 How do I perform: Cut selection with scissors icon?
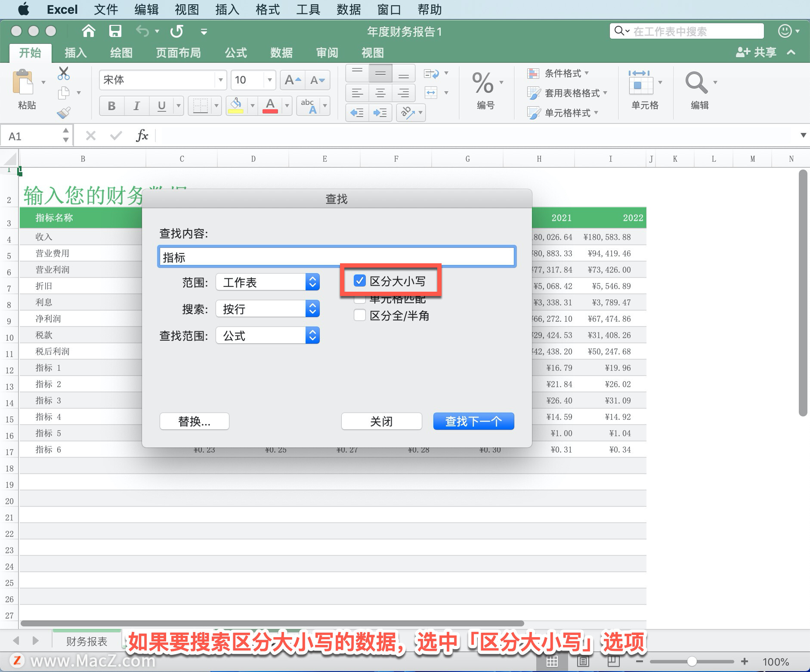point(63,73)
